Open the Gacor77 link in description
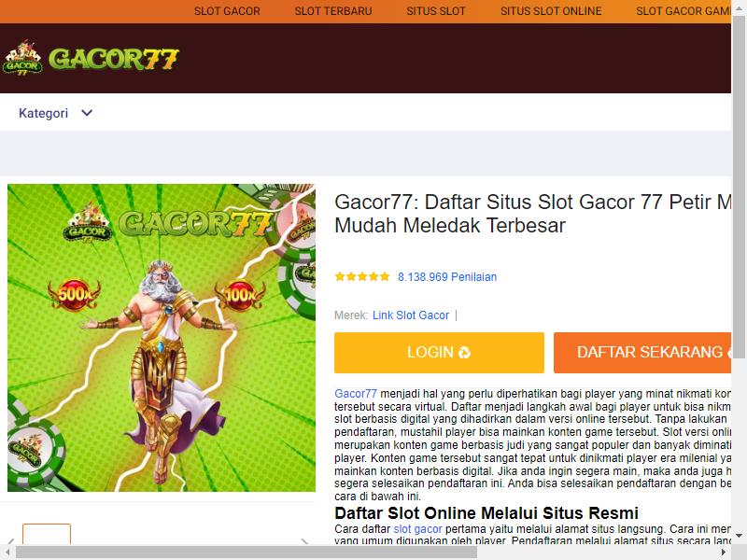Image resolution: width=747 pixels, height=560 pixels. pos(356,394)
